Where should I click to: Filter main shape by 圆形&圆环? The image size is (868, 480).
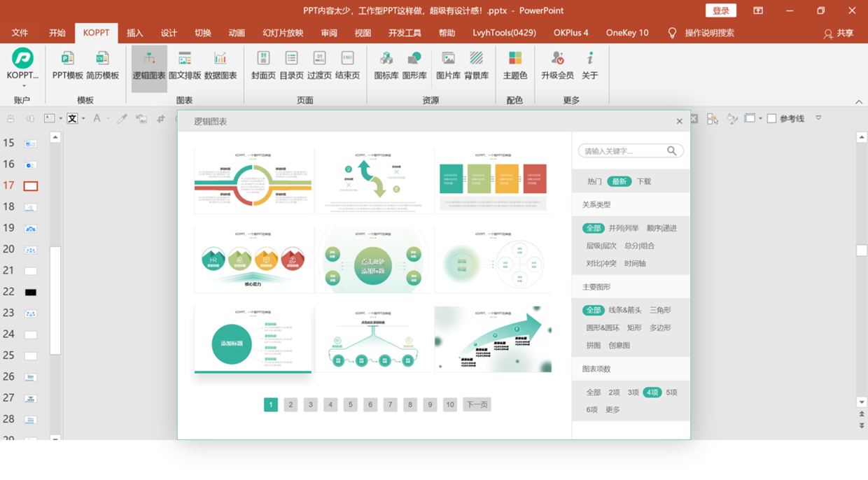coord(603,327)
